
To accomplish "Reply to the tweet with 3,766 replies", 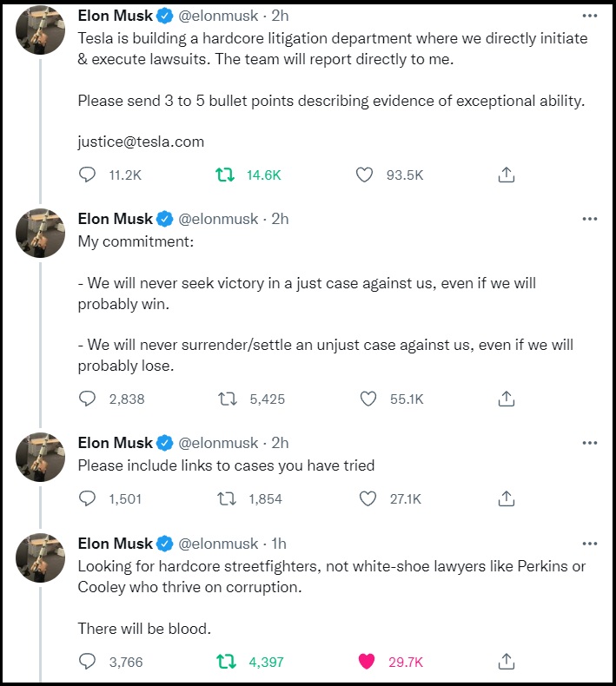I will [87, 662].
